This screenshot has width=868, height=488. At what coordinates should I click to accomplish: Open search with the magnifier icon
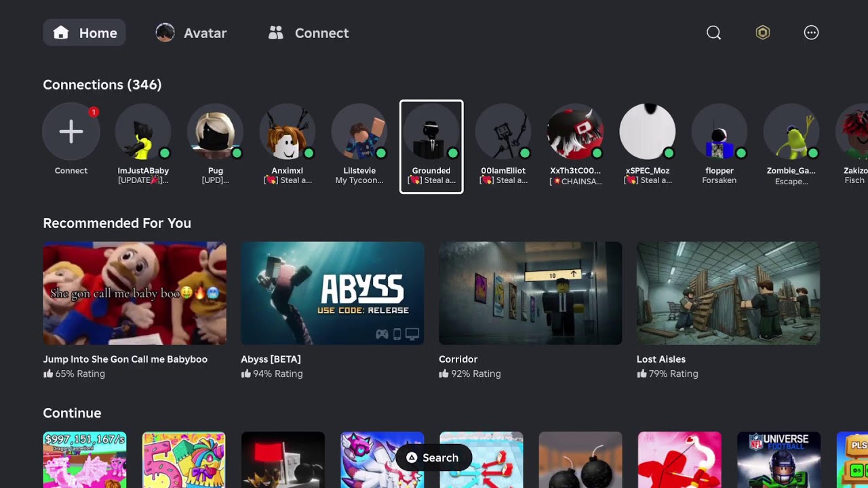click(x=713, y=33)
